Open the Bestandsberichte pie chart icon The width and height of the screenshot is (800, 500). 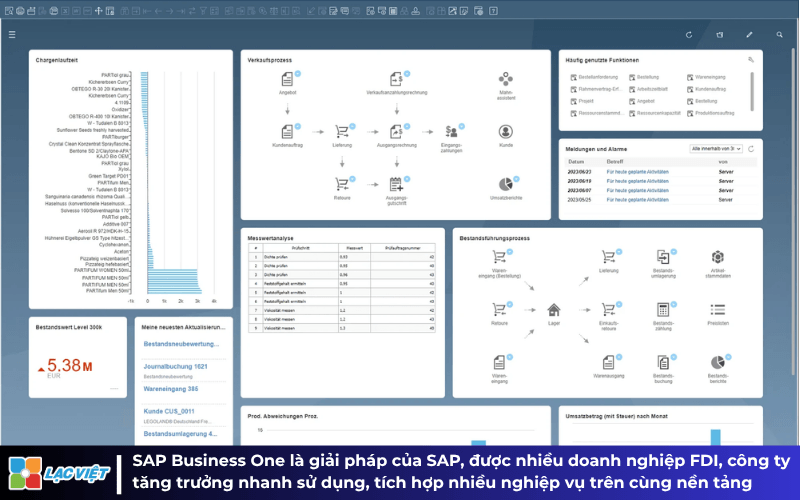click(717, 362)
